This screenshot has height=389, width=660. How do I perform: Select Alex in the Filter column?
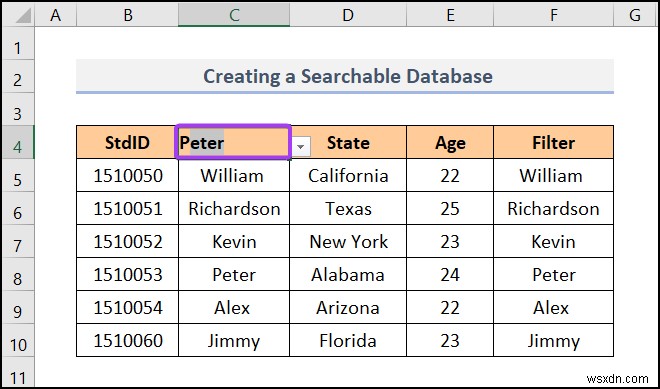(x=554, y=307)
